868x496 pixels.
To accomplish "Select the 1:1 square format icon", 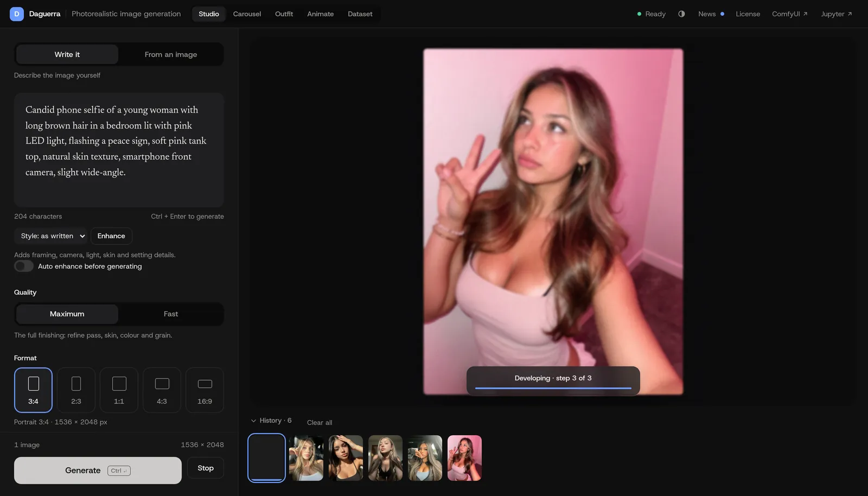I will [x=119, y=390].
